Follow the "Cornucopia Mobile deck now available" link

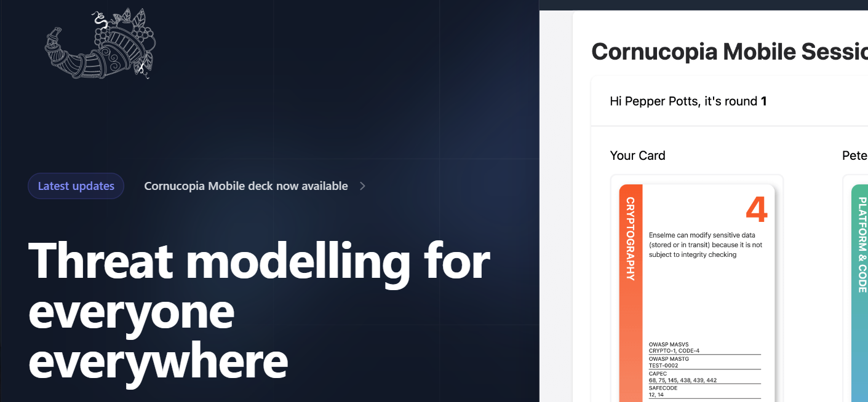(245, 186)
